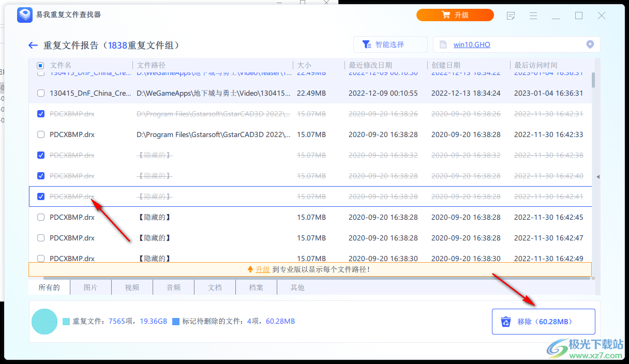The width and height of the screenshot is (629, 364).
Task: Switch to the 图片 tab
Action: pos(91,287)
